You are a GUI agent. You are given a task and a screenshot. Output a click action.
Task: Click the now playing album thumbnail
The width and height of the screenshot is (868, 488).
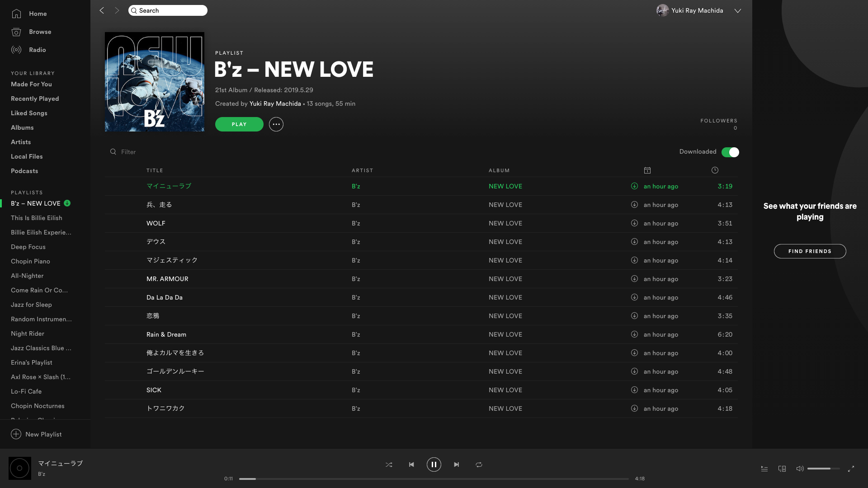[x=20, y=468]
